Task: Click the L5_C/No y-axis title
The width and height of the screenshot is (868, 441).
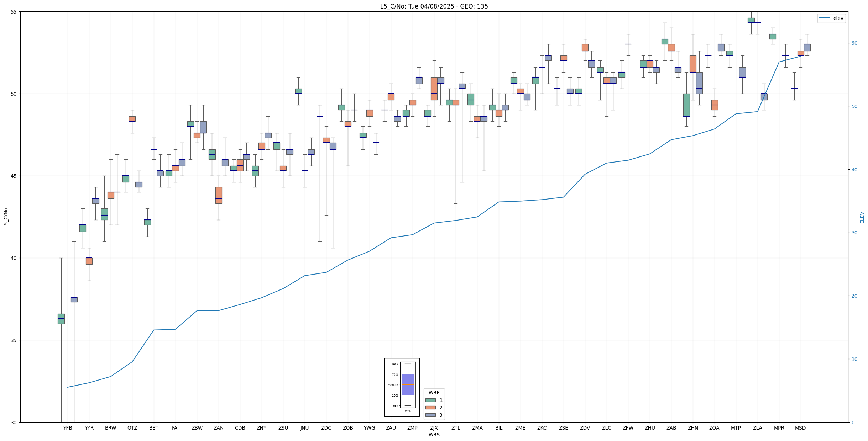Action: click(6, 217)
